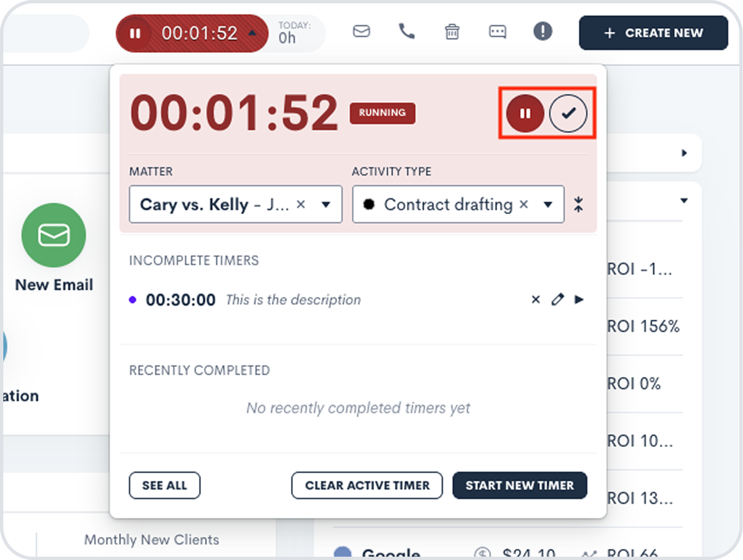The height and width of the screenshot is (560, 743).
Task: Delete the 00:30:00 incomplete timer with its X
Action: click(535, 299)
